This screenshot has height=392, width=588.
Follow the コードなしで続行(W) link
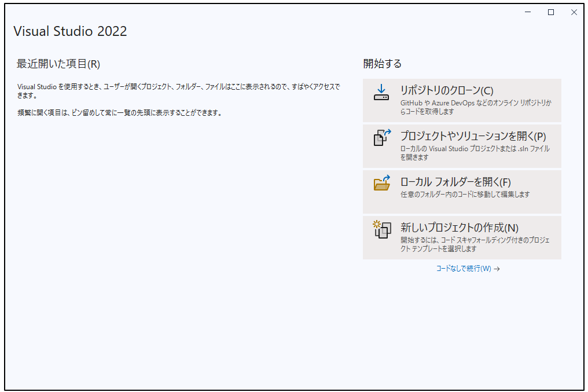[463, 269]
